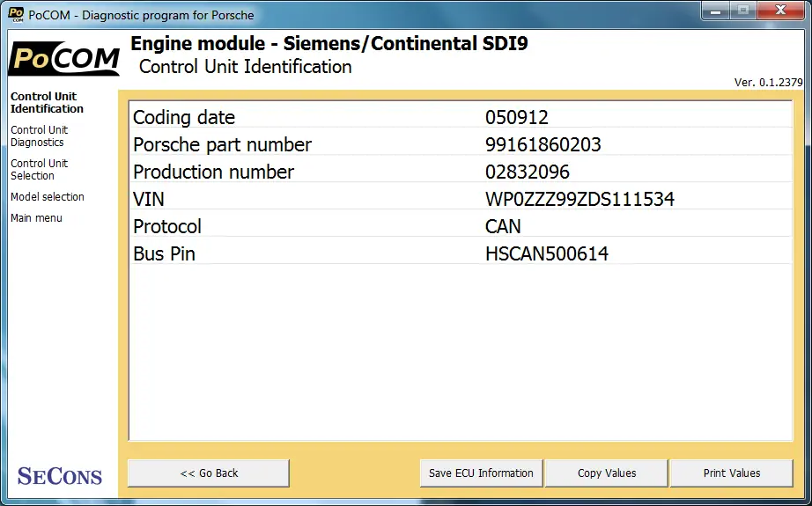Click Save ECU Information button
812x506 pixels.
click(x=481, y=473)
